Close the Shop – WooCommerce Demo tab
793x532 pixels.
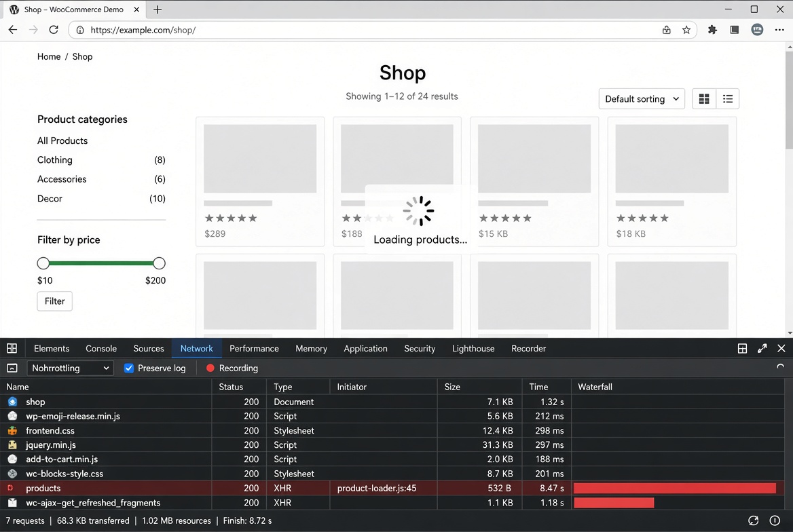pyautogui.click(x=136, y=9)
